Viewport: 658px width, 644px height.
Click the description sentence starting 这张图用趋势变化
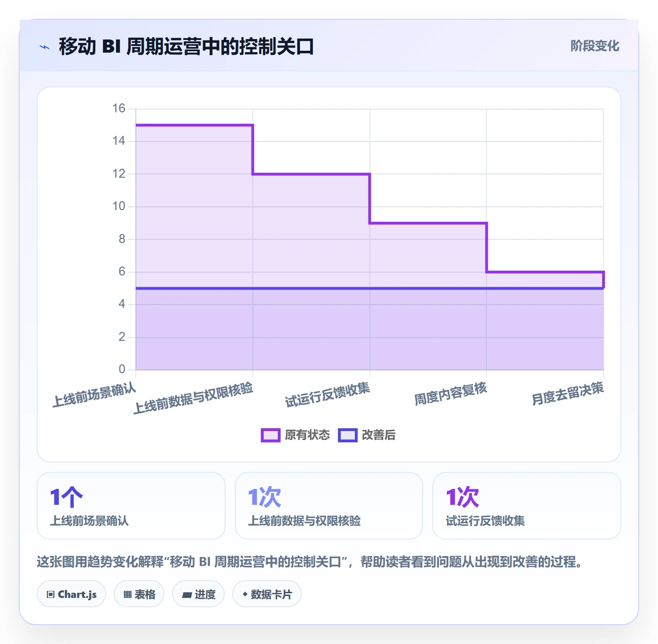point(310,562)
